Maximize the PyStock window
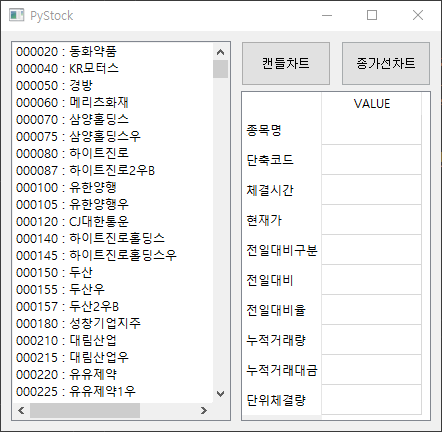The image size is (442, 432). pyautogui.click(x=372, y=15)
